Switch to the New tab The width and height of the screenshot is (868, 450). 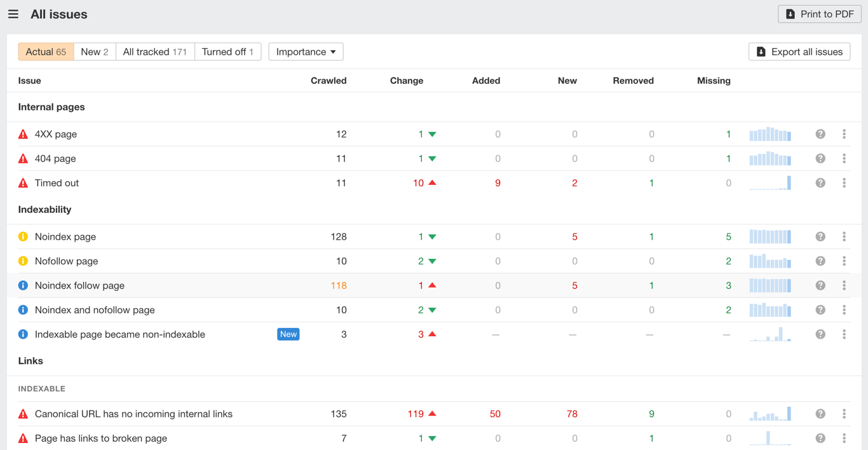[x=94, y=51]
